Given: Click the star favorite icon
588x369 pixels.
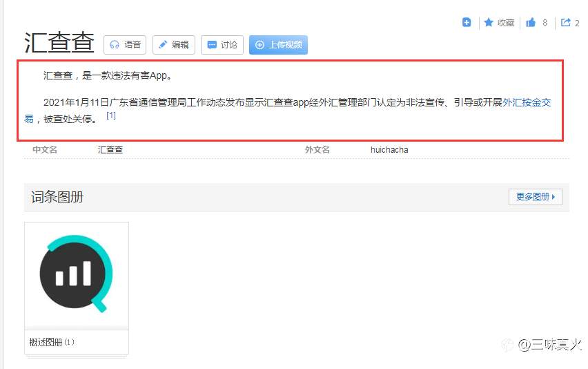Looking at the screenshot, I should [x=488, y=23].
